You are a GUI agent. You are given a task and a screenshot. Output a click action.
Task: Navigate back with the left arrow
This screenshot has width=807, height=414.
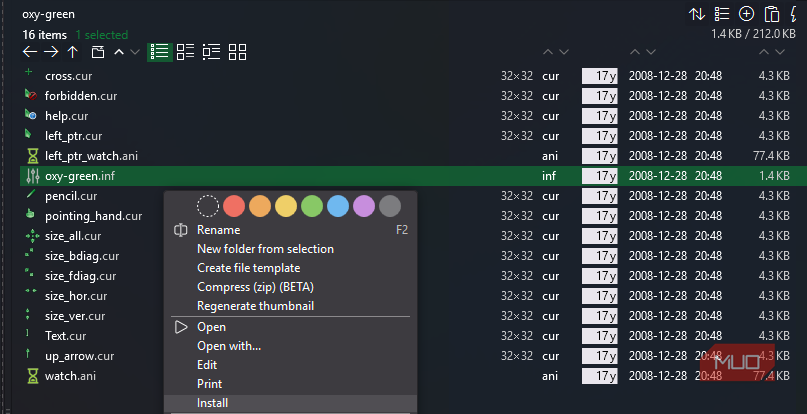[30, 51]
